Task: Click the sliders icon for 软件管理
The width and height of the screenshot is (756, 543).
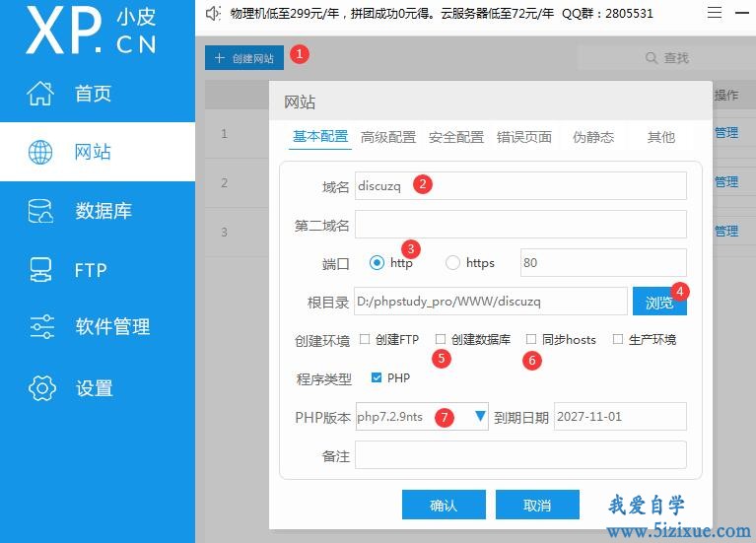Action: (42, 326)
